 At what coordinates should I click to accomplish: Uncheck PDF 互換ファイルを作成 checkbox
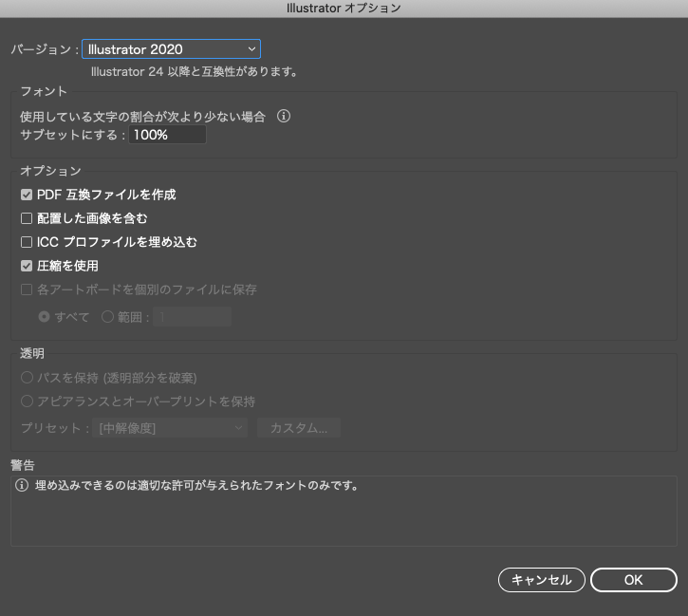pyautogui.click(x=27, y=195)
